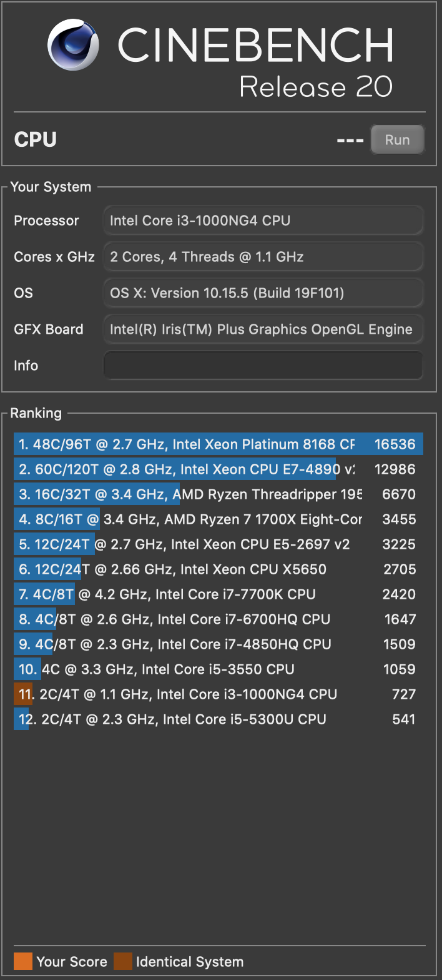442x980 pixels.
Task: Select the Xeon X5650 ranking row
Action: [219, 569]
